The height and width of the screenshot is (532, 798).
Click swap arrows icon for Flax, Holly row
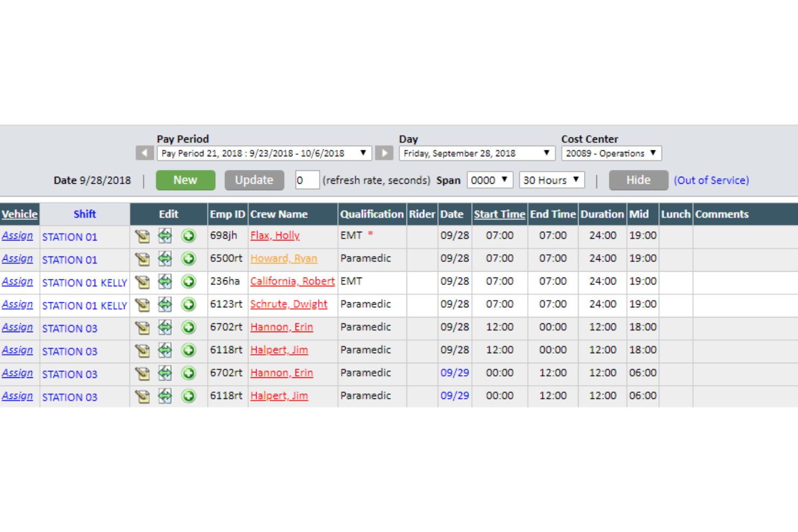(x=165, y=236)
